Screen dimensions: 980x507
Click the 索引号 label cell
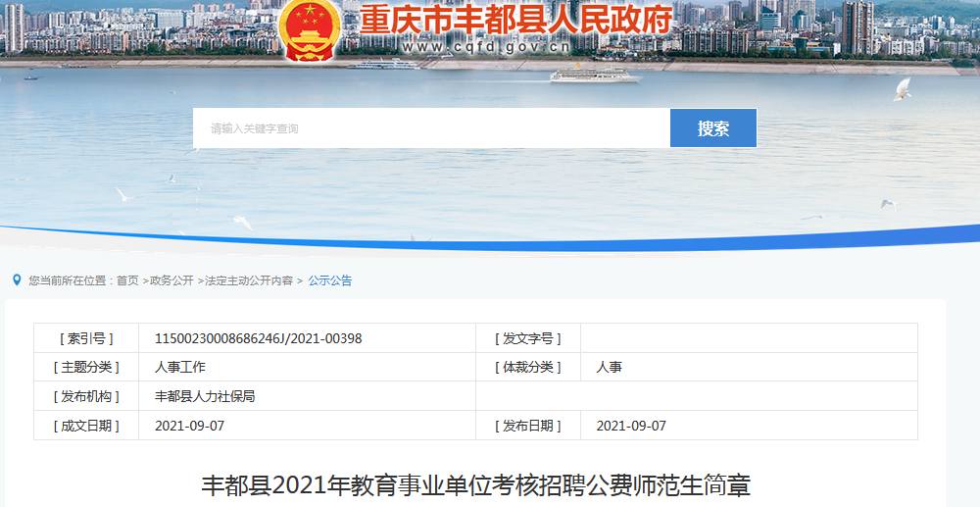pyautogui.click(x=86, y=338)
